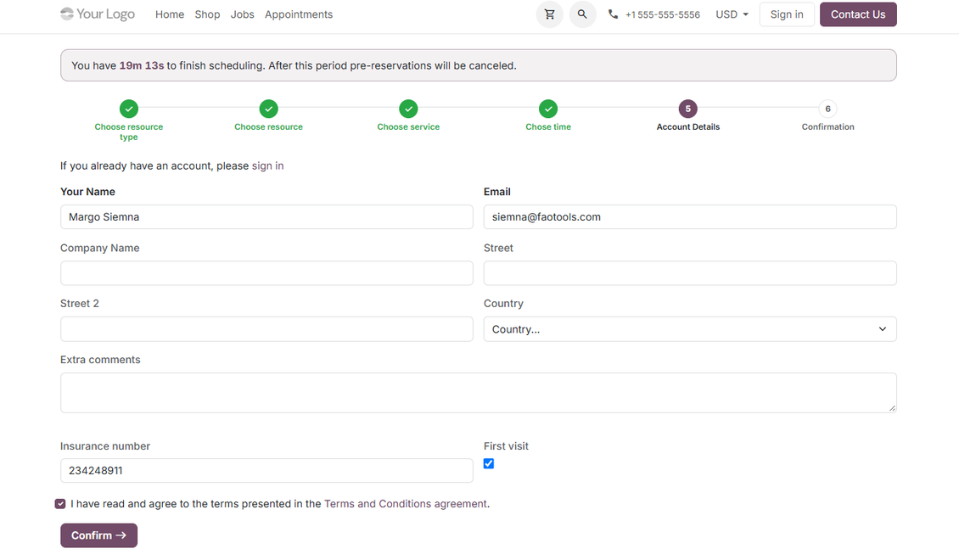This screenshot has height=560, width=959.
Task: Click into the Email field
Action: point(690,217)
